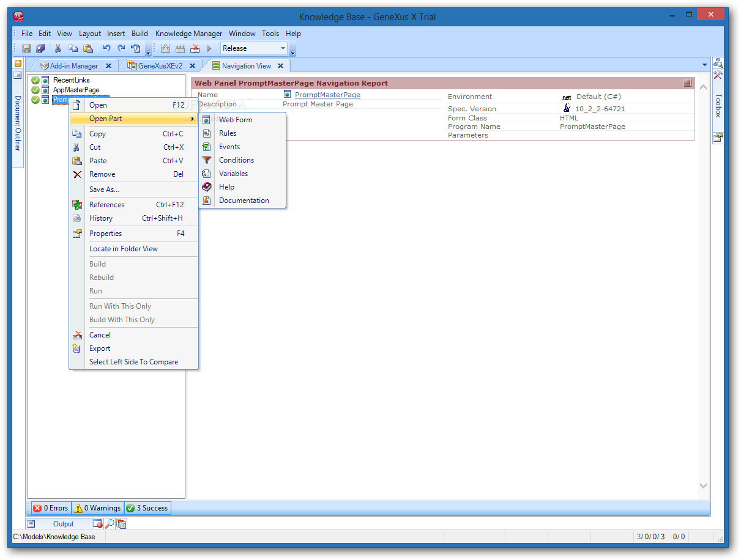Screen dimensions: 741x560
Task: Open the Toolbox side panel label
Action: pos(718,105)
